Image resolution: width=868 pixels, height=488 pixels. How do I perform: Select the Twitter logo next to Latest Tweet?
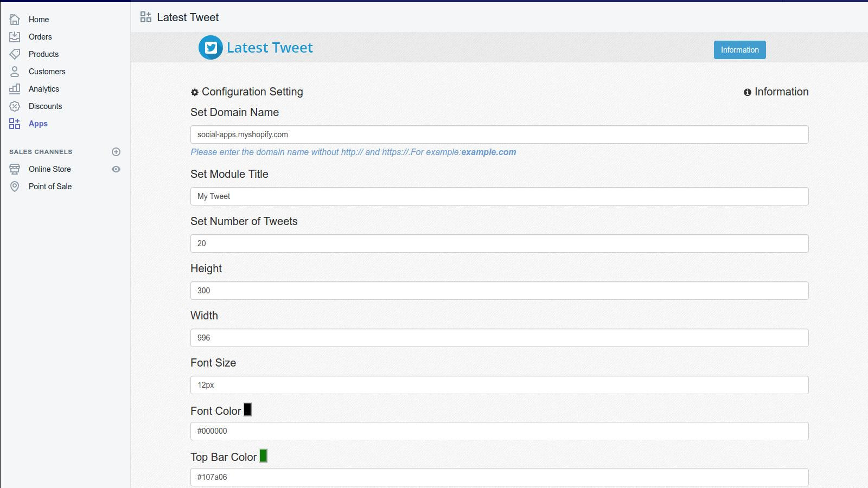coord(210,48)
